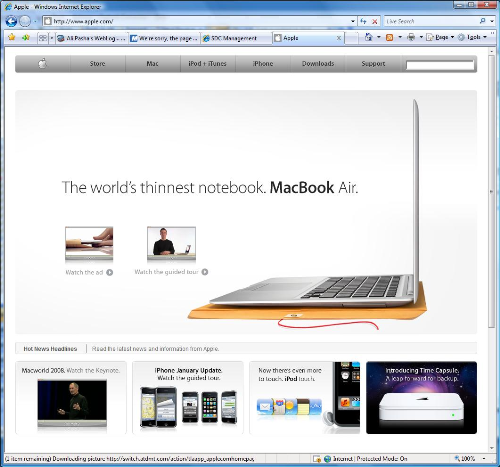Switch to the We're sorry, the page tab
This screenshot has height=467, width=500.
[x=165, y=38]
